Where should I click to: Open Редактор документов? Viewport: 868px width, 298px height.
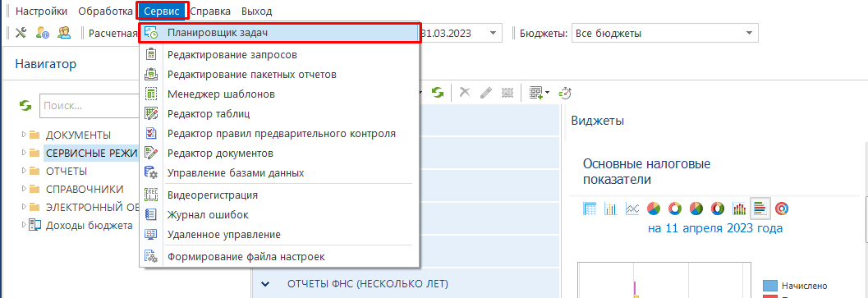click(x=280, y=153)
